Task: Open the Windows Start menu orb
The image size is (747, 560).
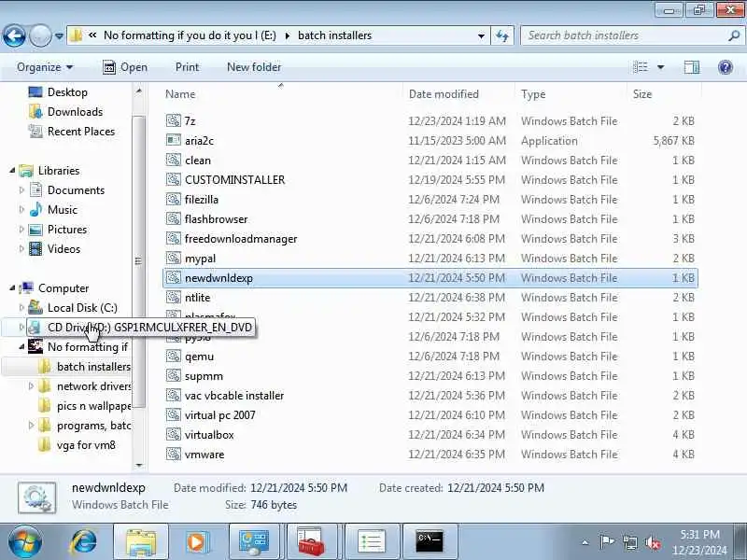Action: tap(24, 541)
